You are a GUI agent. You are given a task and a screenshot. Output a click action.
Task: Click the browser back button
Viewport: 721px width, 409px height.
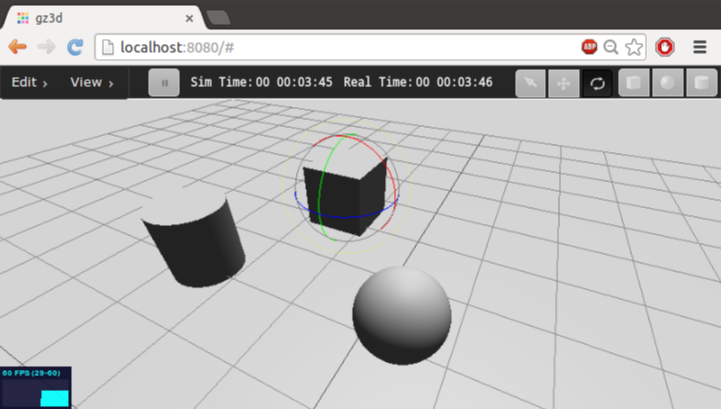17,46
